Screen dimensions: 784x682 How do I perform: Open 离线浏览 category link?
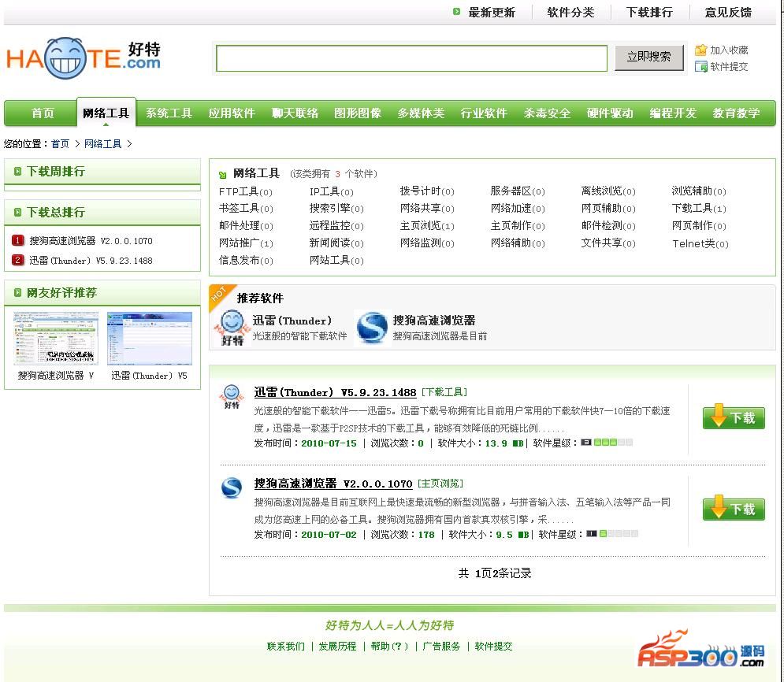click(x=608, y=191)
